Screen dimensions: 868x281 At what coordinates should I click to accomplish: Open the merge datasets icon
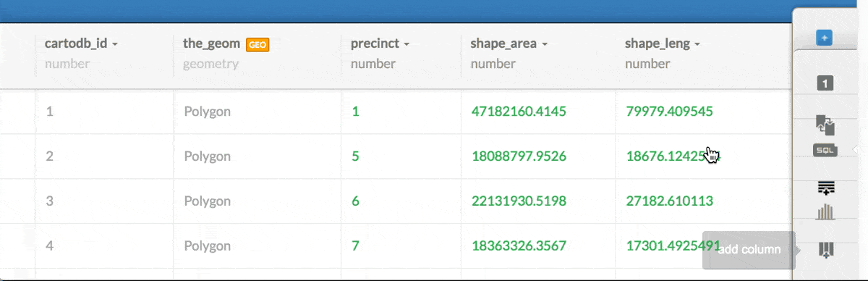825,125
